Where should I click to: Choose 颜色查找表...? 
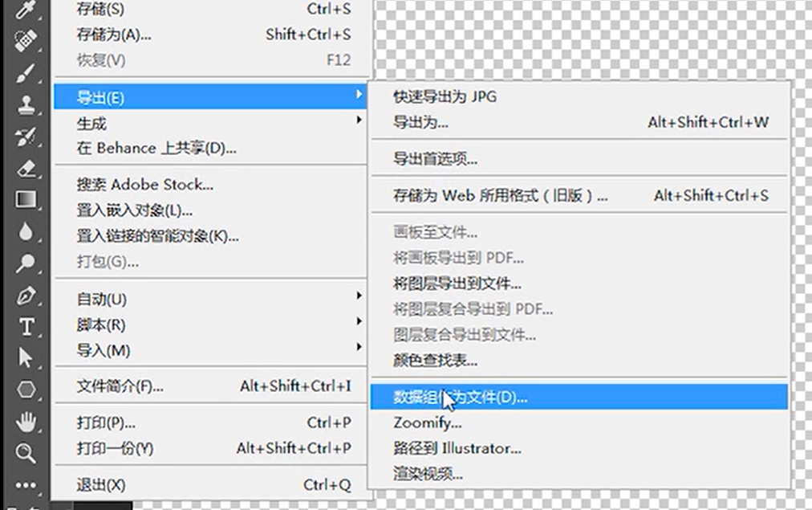(x=579, y=361)
